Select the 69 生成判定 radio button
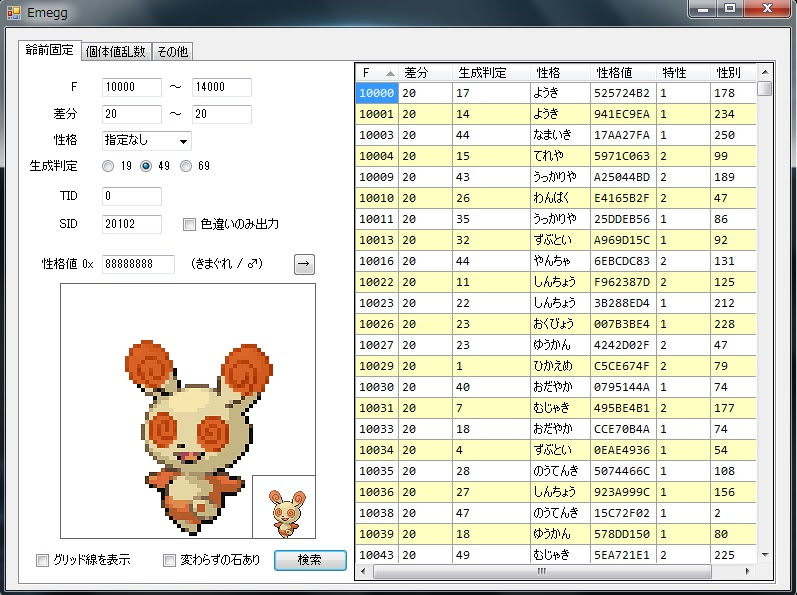This screenshot has width=797, height=595. point(186,166)
